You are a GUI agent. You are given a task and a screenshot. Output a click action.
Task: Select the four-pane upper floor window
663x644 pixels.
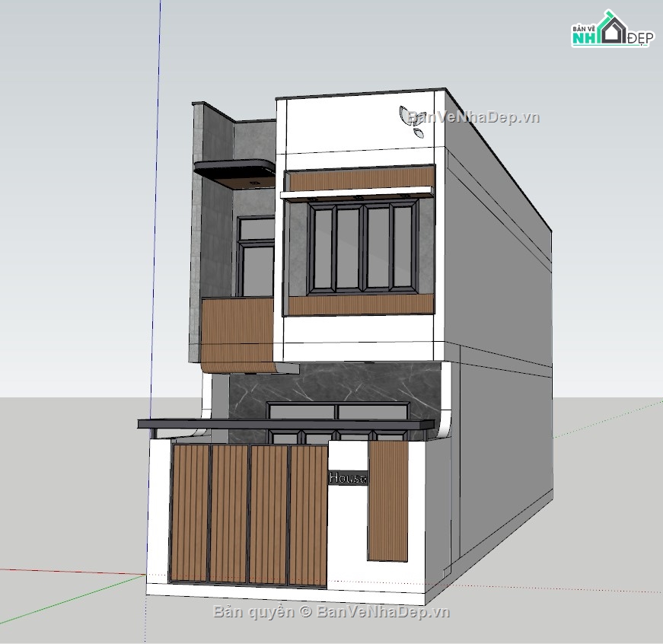tap(363, 247)
